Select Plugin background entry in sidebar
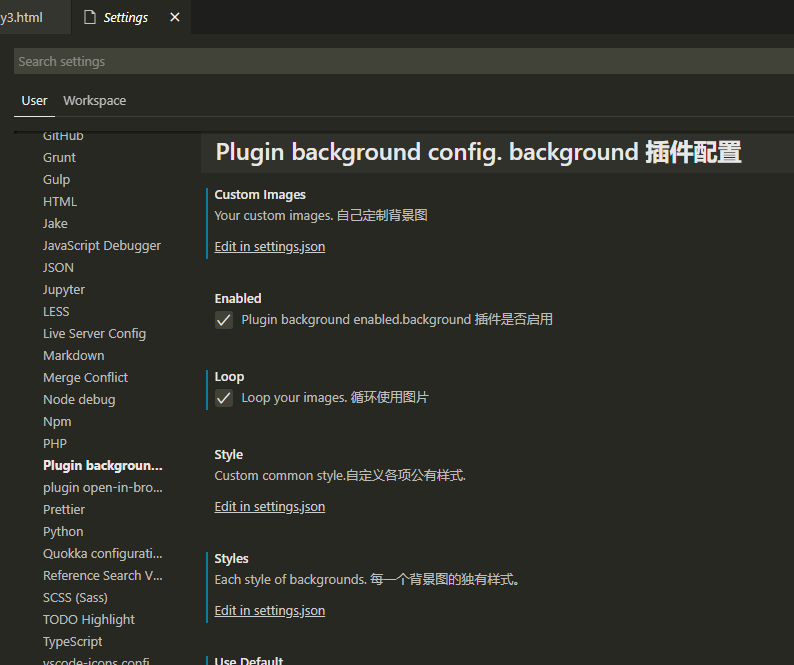This screenshot has width=794, height=665. [x=103, y=465]
